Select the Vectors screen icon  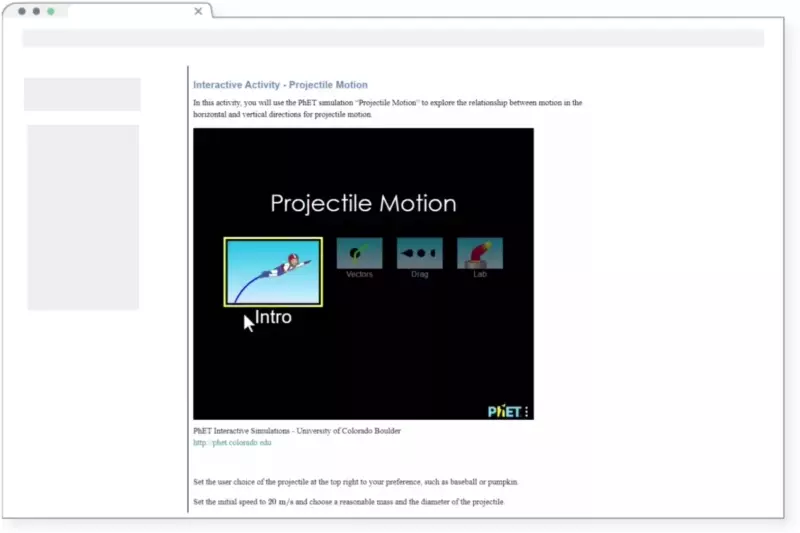359,253
